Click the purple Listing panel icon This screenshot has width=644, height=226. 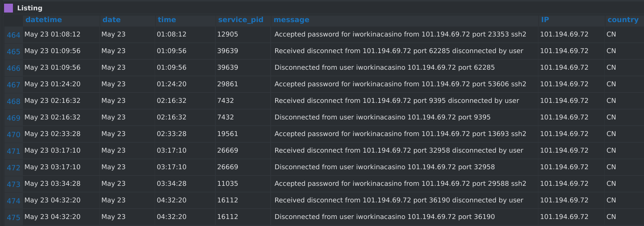[8, 8]
